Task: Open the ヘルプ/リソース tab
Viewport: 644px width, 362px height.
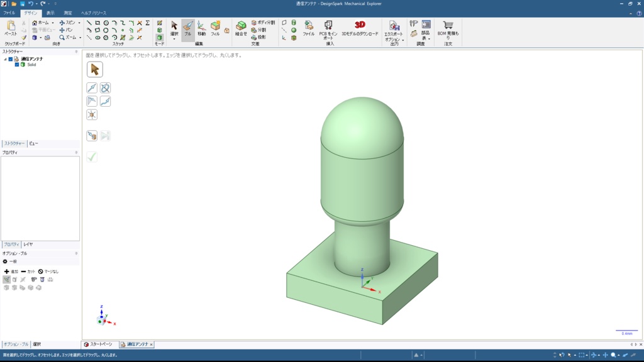Action: [94, 13]
